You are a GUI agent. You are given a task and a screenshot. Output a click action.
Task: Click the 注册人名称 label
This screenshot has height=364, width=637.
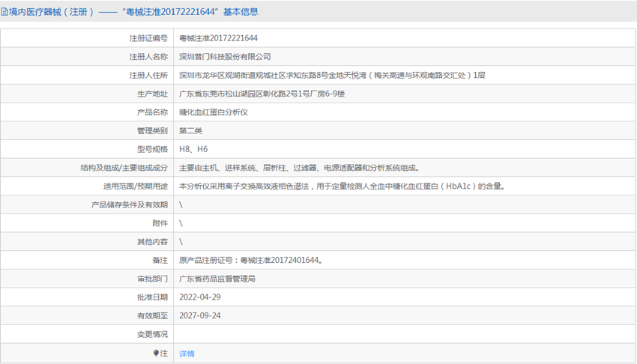click(x=148, y=57)
